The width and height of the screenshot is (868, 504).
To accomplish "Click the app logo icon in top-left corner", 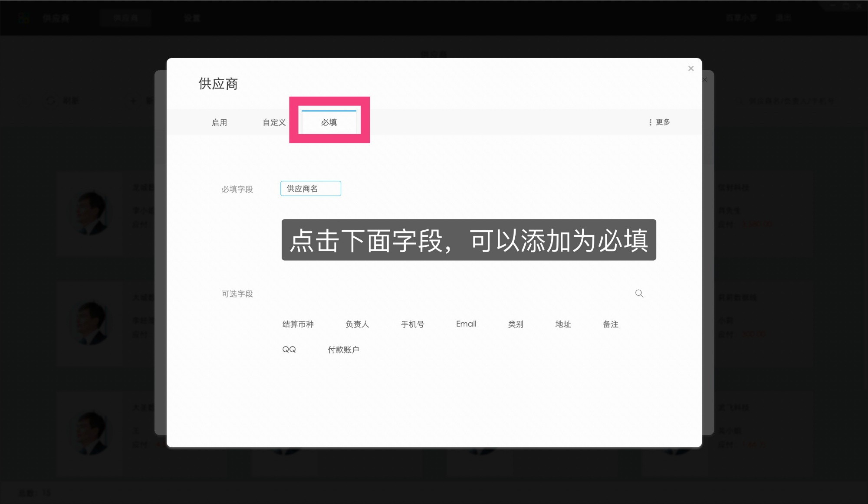I will (23, 17).
